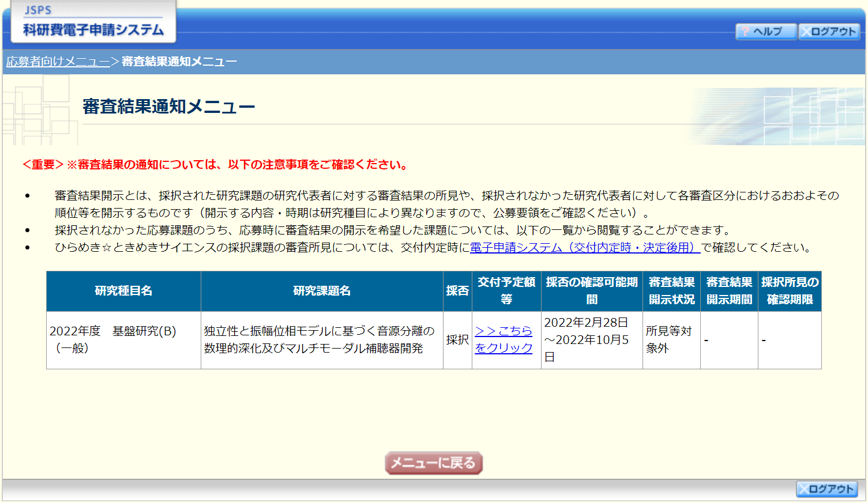
Task: Click the 独立性と振幅位相モデル research title cell
Action: [322, 340]
